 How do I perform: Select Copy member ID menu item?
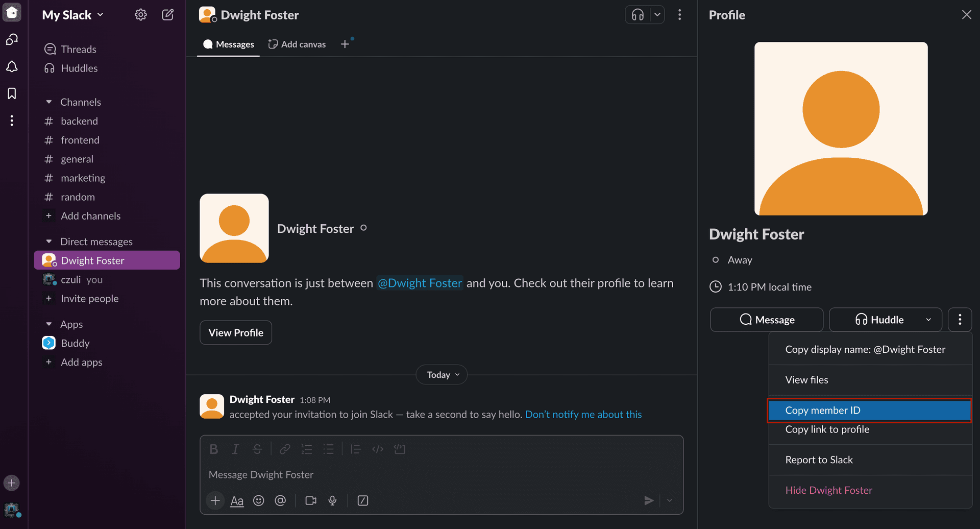[869, 410]
